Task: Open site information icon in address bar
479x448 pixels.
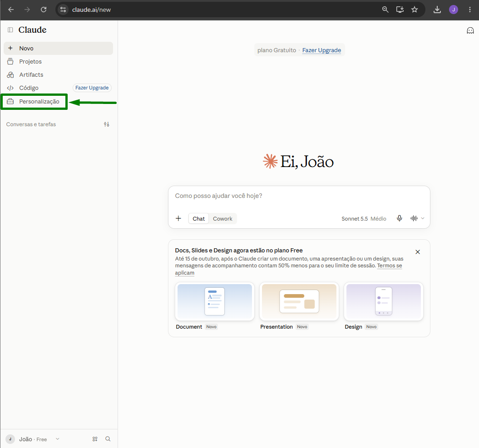Action: tap(63, 10)
